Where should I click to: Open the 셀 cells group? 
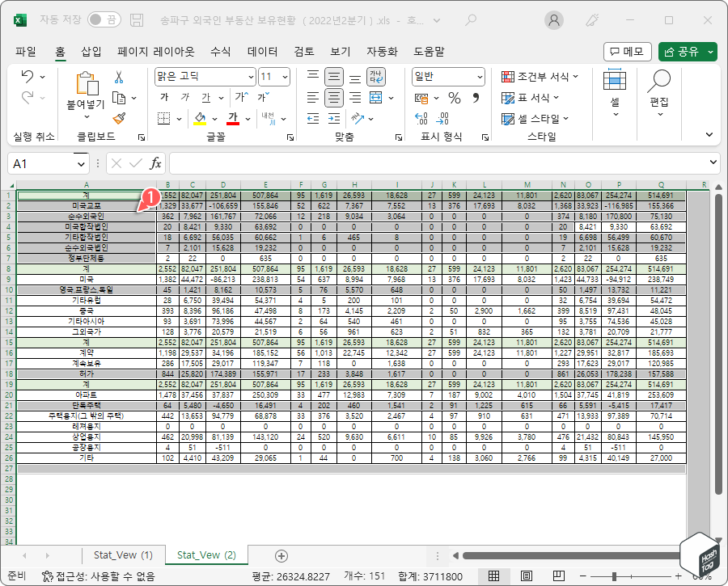click(x=615, y=94)
